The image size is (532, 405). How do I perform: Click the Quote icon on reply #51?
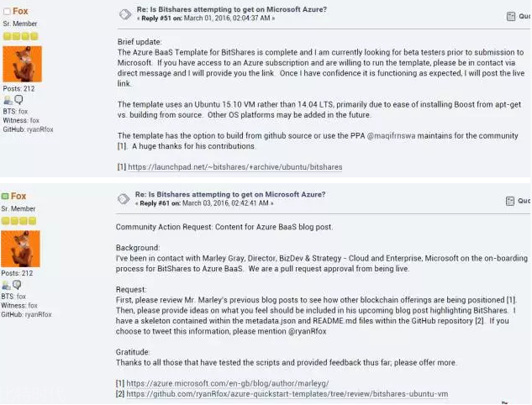(513, 16)
